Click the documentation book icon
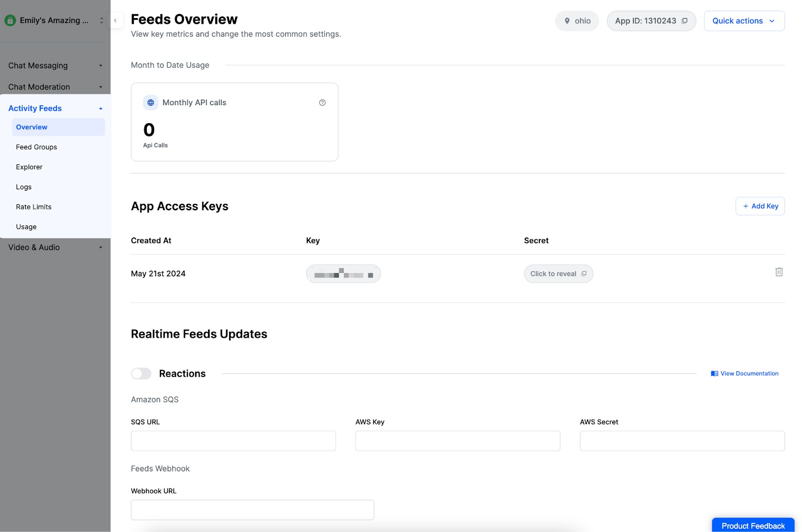Screen dimensions: 802x532 pos(714,374)
